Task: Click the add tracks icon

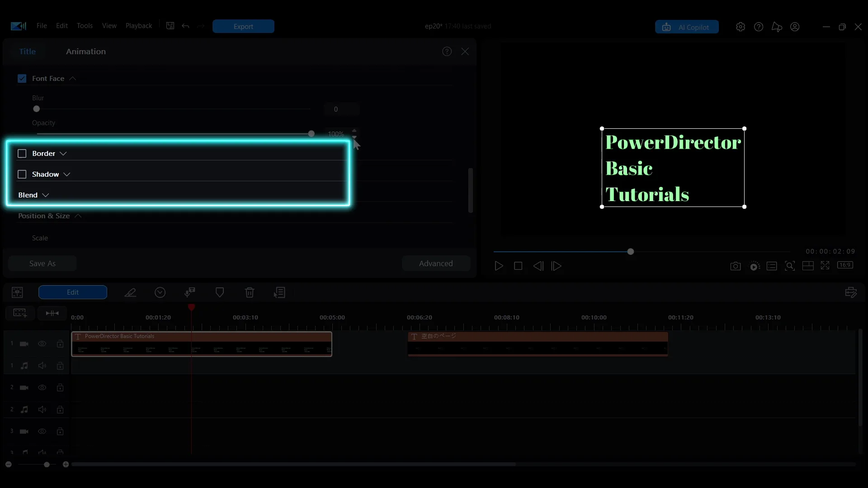Action: (20, 313)
